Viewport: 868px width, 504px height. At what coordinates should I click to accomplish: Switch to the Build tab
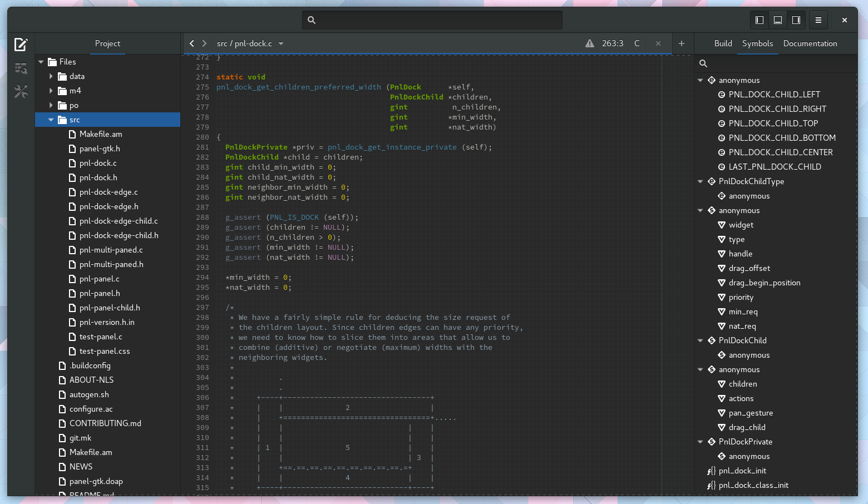[723, 43]
